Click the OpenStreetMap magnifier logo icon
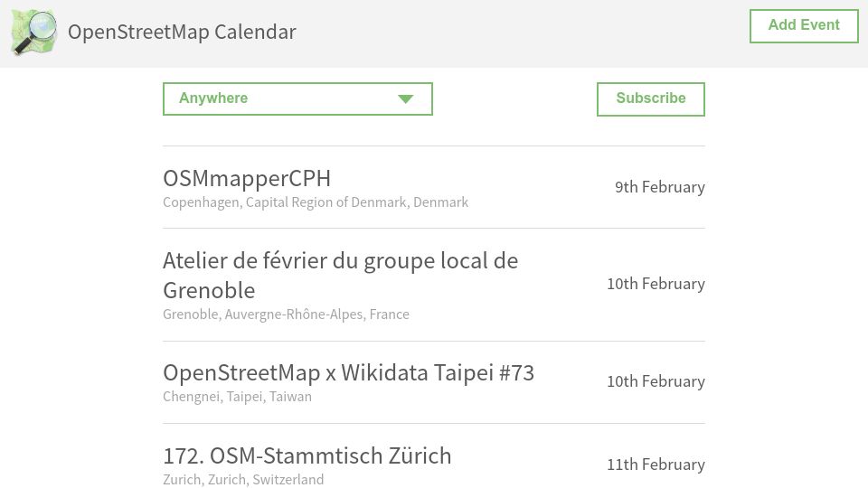 (x=34, y=33)
